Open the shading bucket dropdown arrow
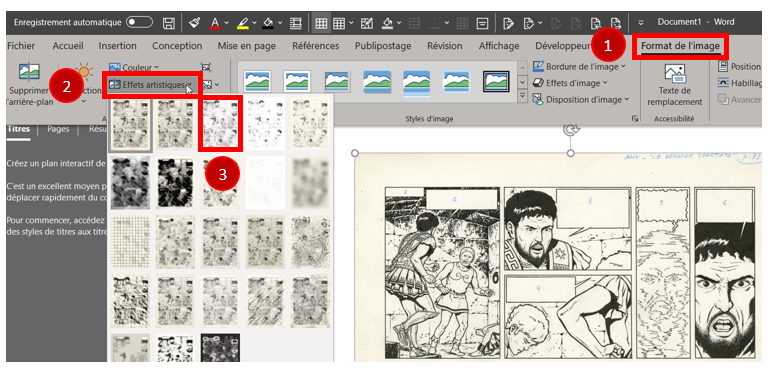The height and width of the screenshot is (370, 768). (280, 23)
